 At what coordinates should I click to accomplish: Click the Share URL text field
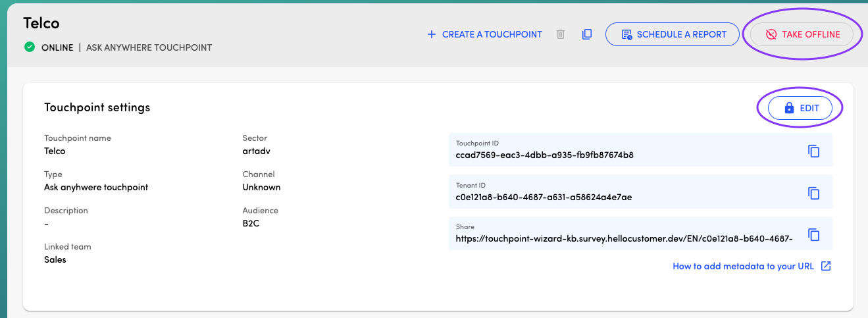[623, 238]
